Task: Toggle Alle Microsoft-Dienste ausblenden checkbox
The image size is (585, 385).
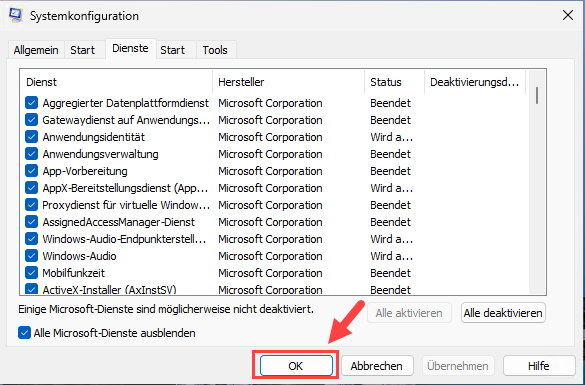Action: (x=24, y=333)
